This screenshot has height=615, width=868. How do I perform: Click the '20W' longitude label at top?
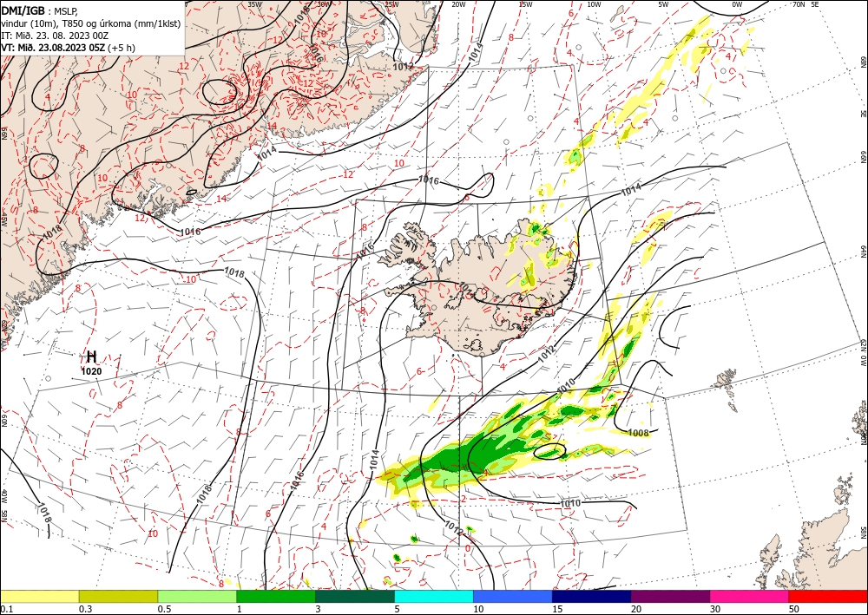[457, 4]
